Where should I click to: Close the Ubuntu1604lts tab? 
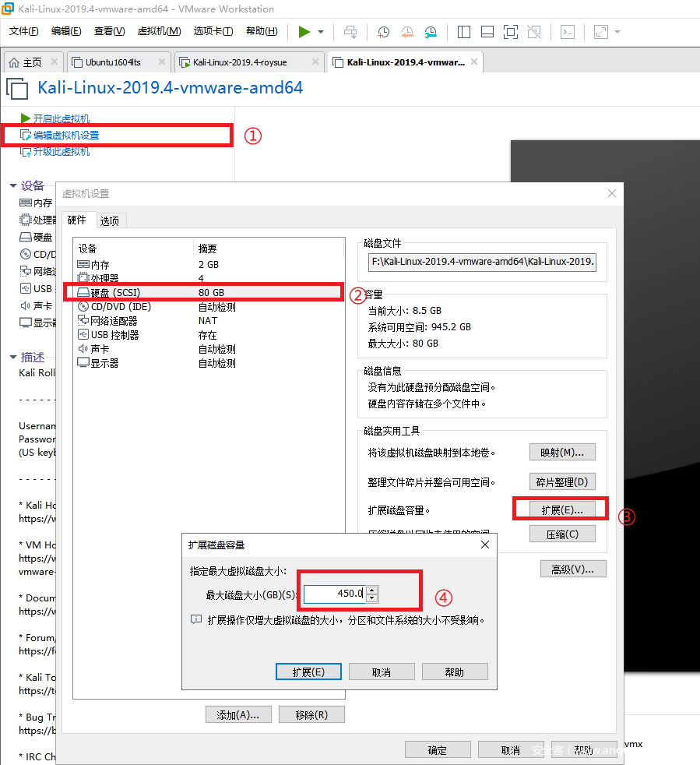point(162,62)
